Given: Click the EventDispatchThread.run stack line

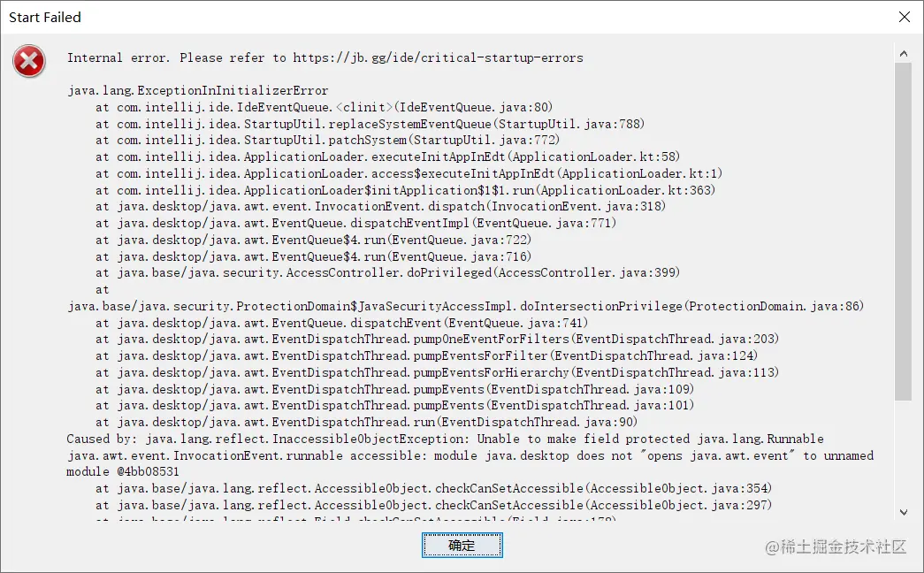Looking at the screenshot, I should [367, 422].
